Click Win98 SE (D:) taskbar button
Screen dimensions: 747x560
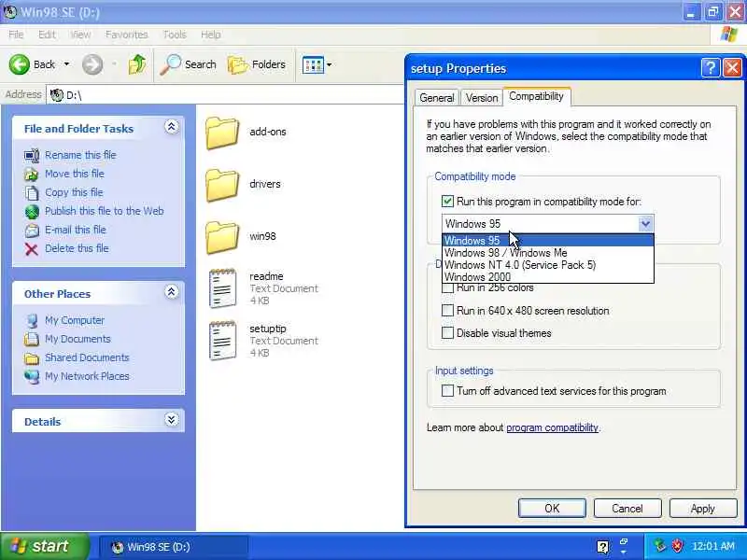point(174,547)
